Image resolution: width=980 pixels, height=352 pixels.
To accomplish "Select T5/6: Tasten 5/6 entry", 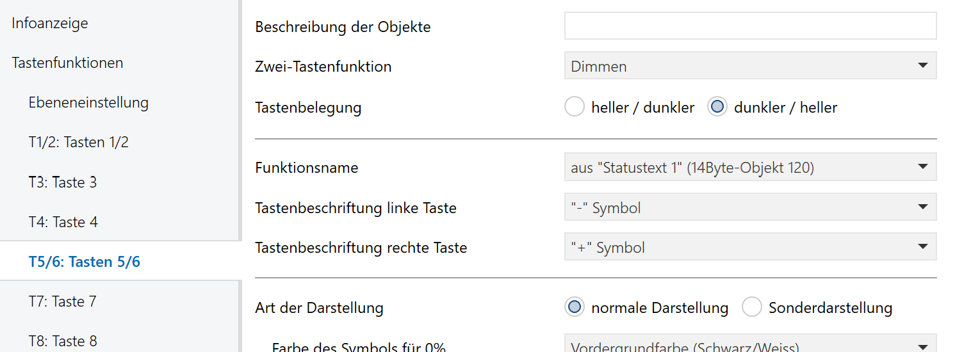I will pyautogui.click(x=85, y=262).
